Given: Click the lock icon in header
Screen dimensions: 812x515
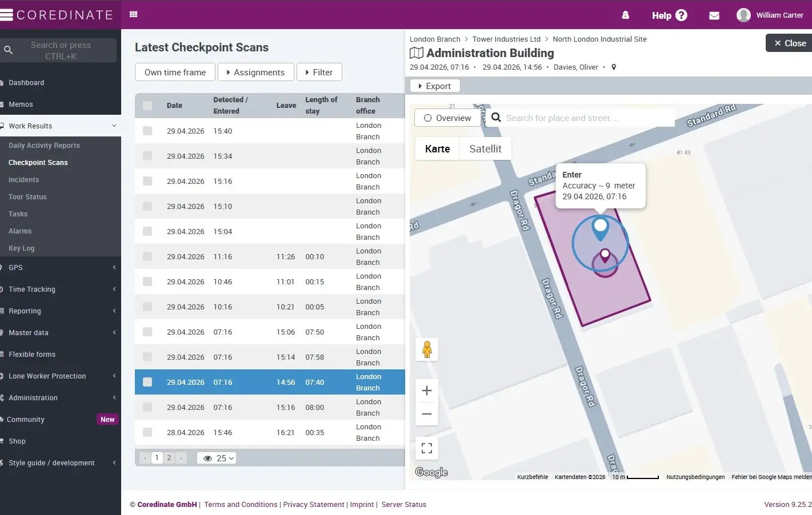Looking at the screenshot, I should [x=625, y=15].
